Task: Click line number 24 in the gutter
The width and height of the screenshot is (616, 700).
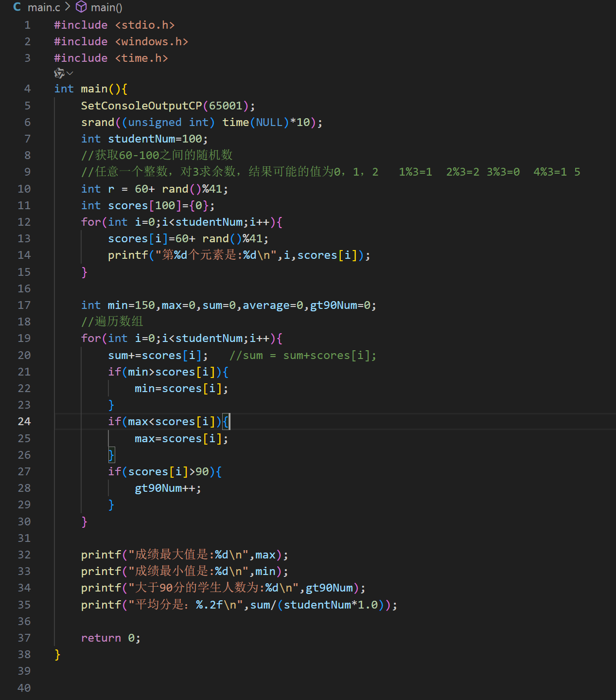Action: [x=24, y=421]
